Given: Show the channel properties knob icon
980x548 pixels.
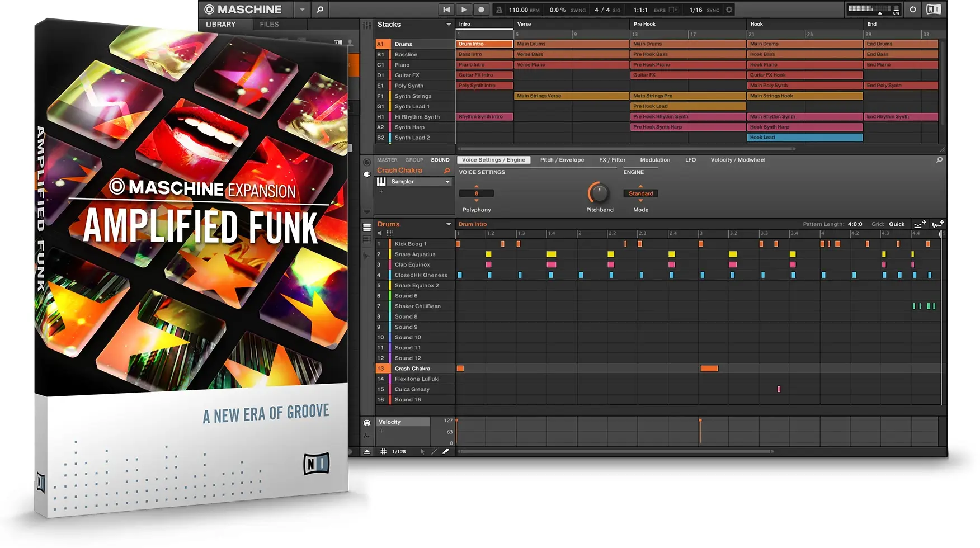Looking at the screenshot, I should tap(367, 163).
